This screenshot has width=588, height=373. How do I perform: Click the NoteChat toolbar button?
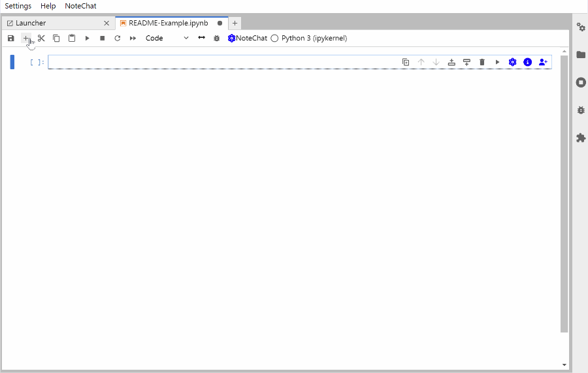click(248, 39)
